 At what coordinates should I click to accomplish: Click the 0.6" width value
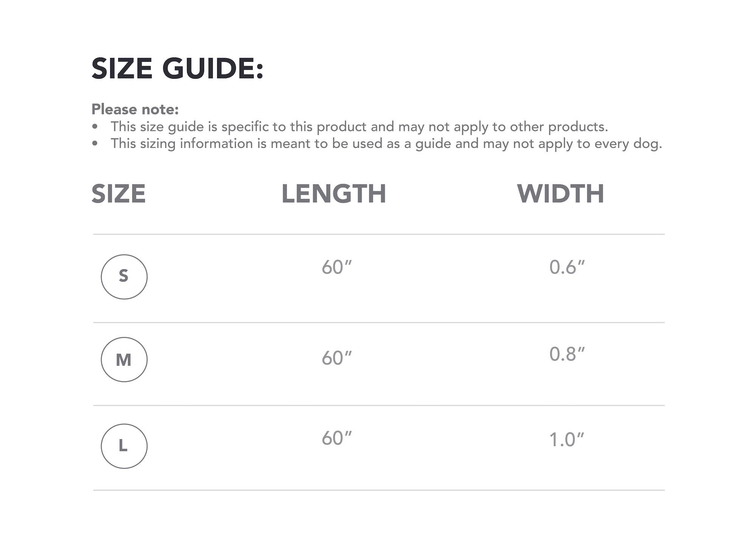pos(567,267)
